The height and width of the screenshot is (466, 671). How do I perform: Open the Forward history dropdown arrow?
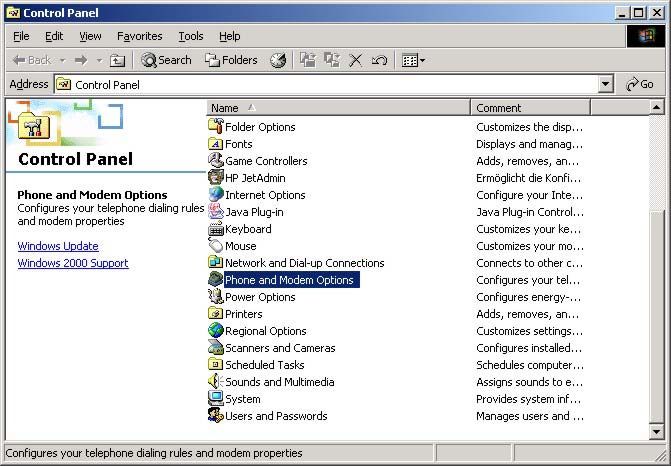[x=99, y=60]
